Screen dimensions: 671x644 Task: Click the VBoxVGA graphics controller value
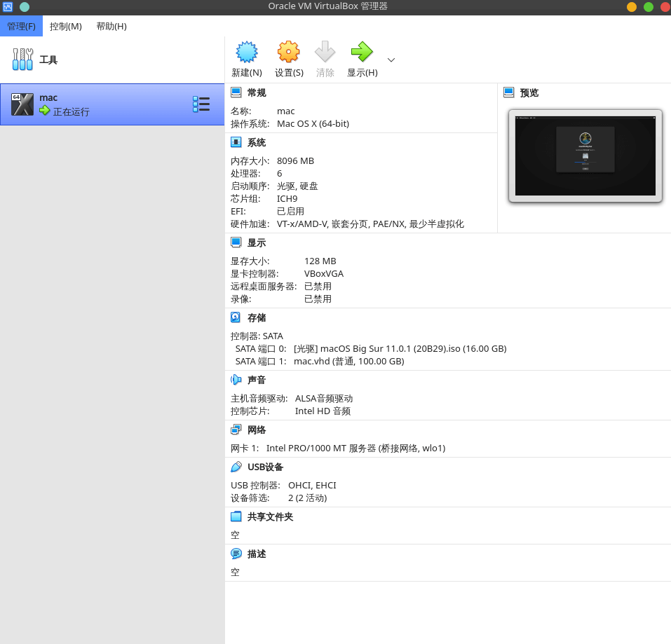(x=324, y=274)
